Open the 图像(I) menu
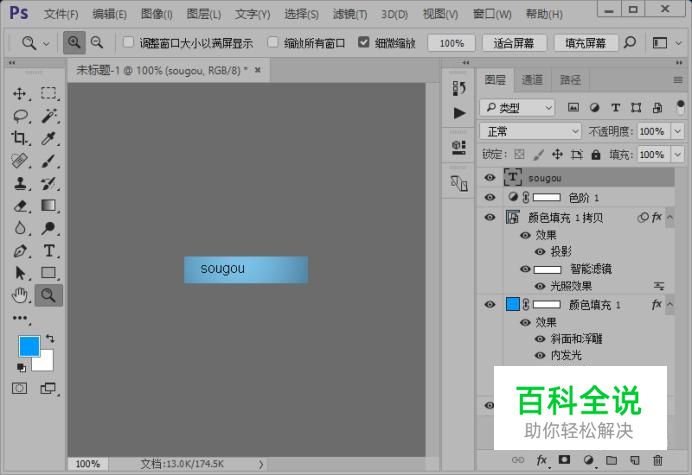Viewport: 692px width, 475px height. 156,14
